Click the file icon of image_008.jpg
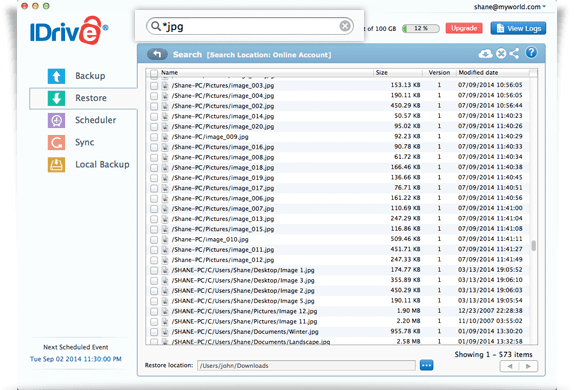Image resolution: width=574 pixels, height=390 pixels. tap(165, 157)
